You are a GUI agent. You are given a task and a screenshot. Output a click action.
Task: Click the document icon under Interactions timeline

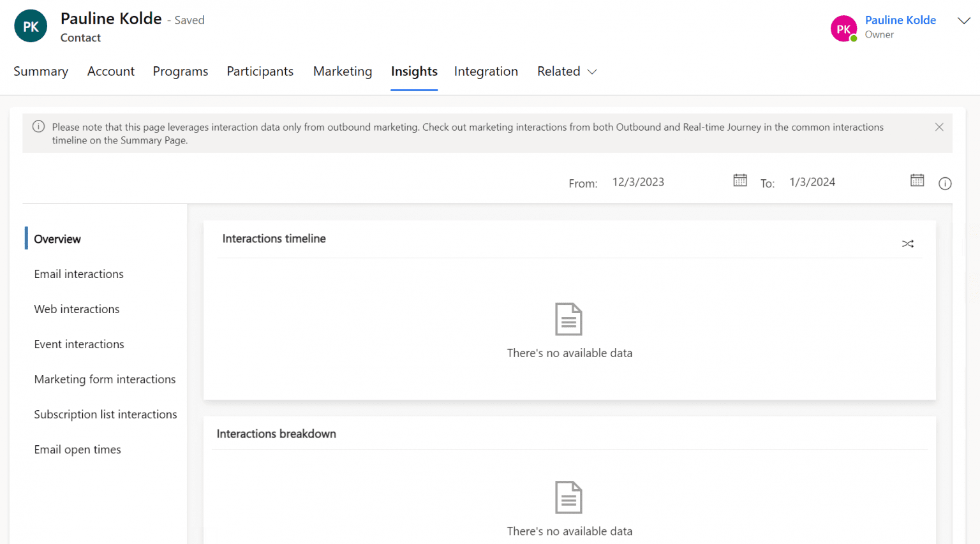click(568, 319)
